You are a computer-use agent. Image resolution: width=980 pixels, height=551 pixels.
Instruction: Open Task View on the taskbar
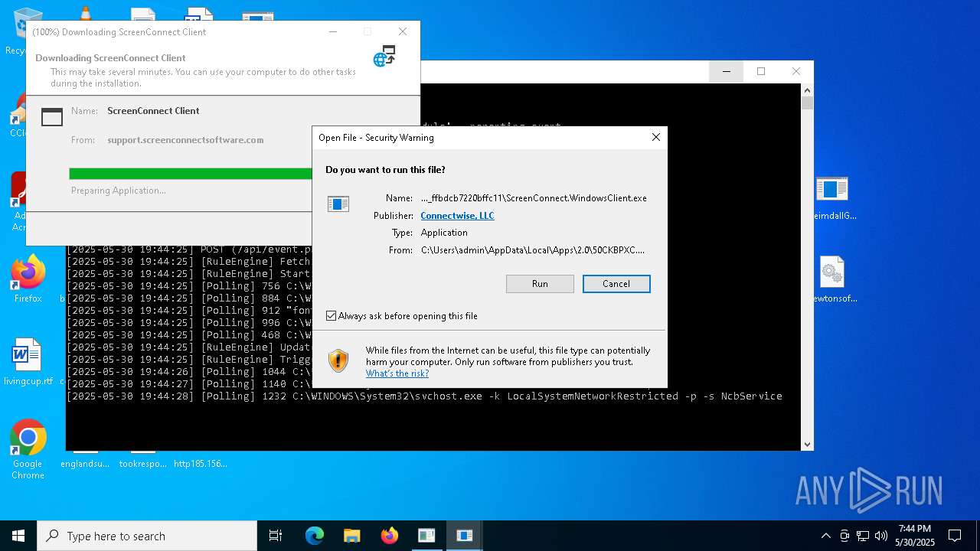(276, 536)
